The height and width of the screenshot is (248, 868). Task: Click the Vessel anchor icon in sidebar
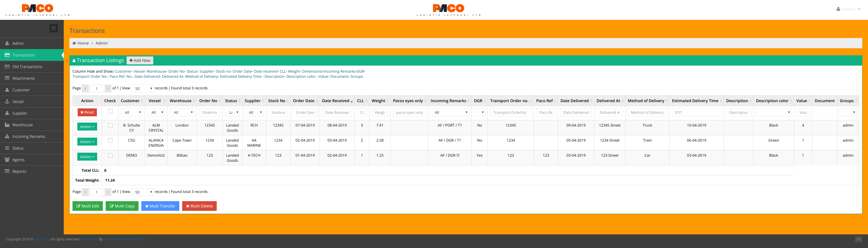[7, 102]
